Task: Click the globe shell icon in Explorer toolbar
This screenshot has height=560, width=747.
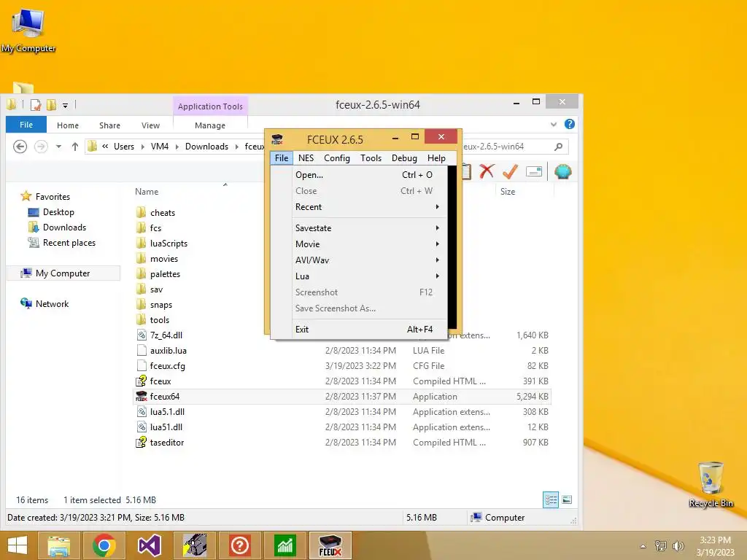Action: coord(562,171)
